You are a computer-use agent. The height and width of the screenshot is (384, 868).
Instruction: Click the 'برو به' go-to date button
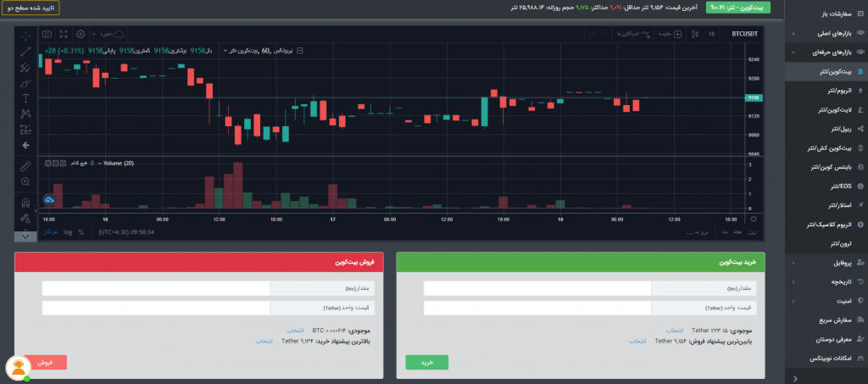(697, 232)
